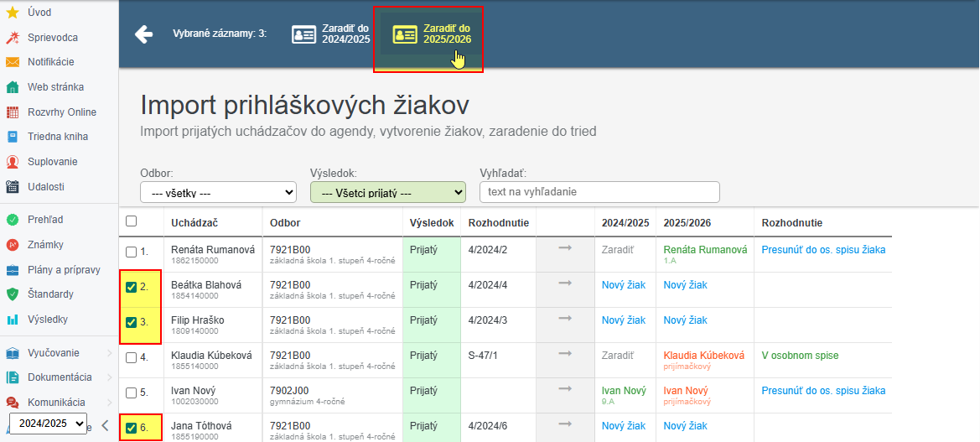980x442 pixels.
Task: Open the Odbor dropdown showing všetky
Action: pos(218,192)
